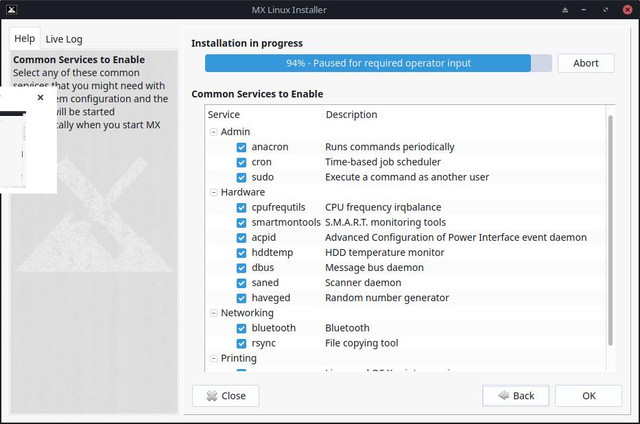The image size is (640, 424).
Task: Select 'Execute a command as another user' text
Action: point(407,177)
